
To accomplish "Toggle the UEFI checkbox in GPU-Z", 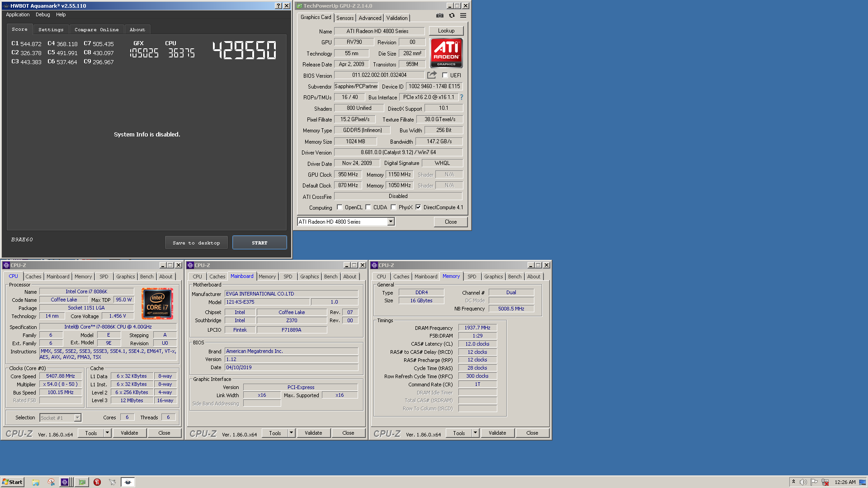I will (445, 75).
